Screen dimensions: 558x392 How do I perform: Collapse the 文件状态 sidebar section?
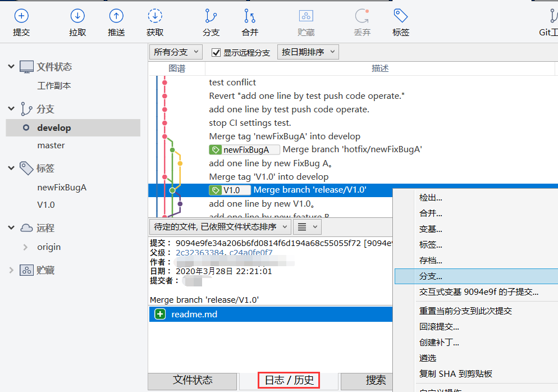coord(11,67)
